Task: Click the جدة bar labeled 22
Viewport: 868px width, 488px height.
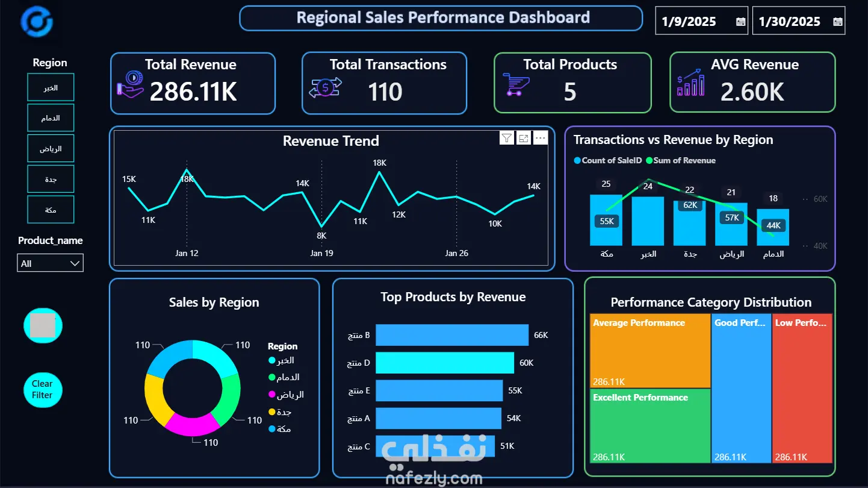Action: pos(690,223)
